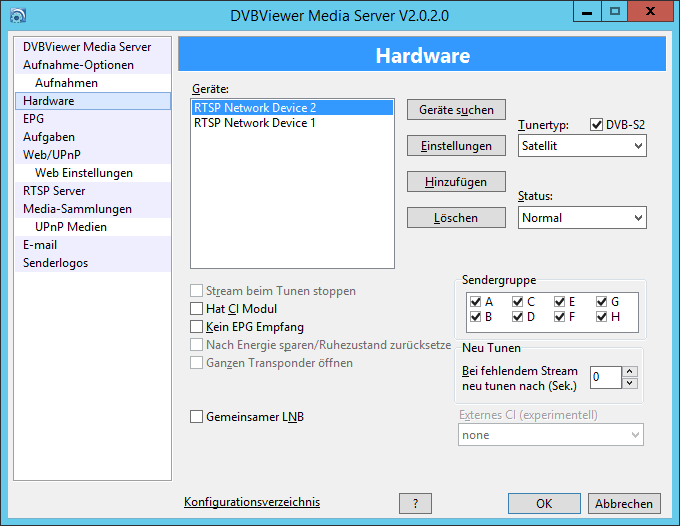This screenshot has height=526, width=680.
Task: Click the question mark help button
Action: coord(415,504)
